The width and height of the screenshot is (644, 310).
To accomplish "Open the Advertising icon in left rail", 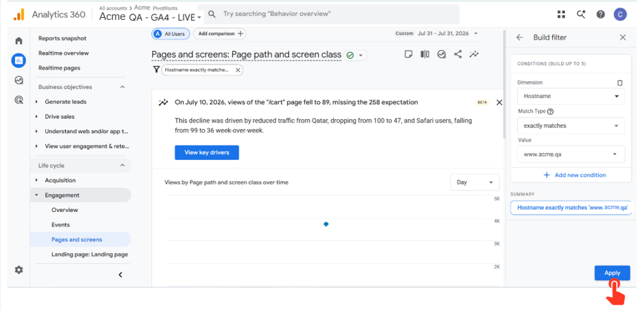I will point(18,99).
